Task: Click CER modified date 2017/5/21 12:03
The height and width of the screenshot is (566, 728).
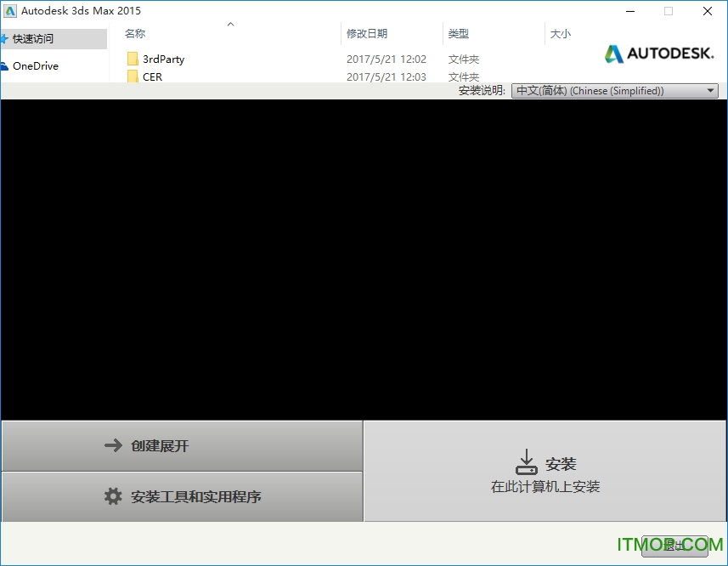Action: 387,77
